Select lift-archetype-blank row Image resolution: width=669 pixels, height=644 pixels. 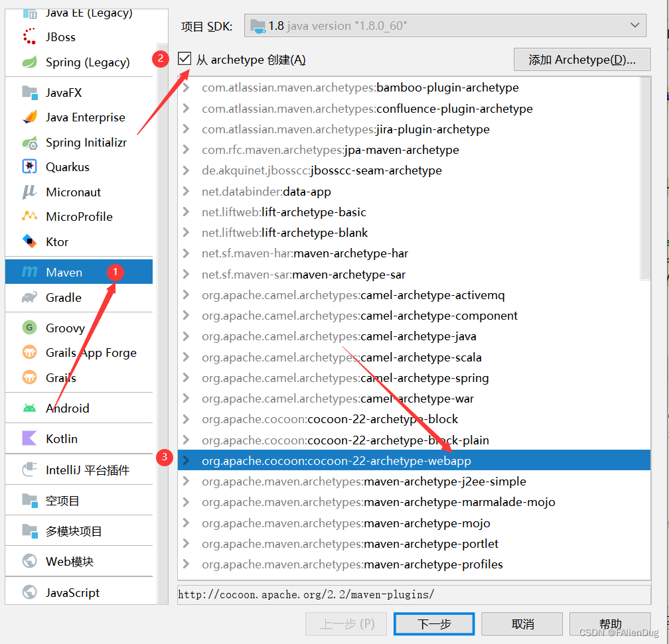414,232
